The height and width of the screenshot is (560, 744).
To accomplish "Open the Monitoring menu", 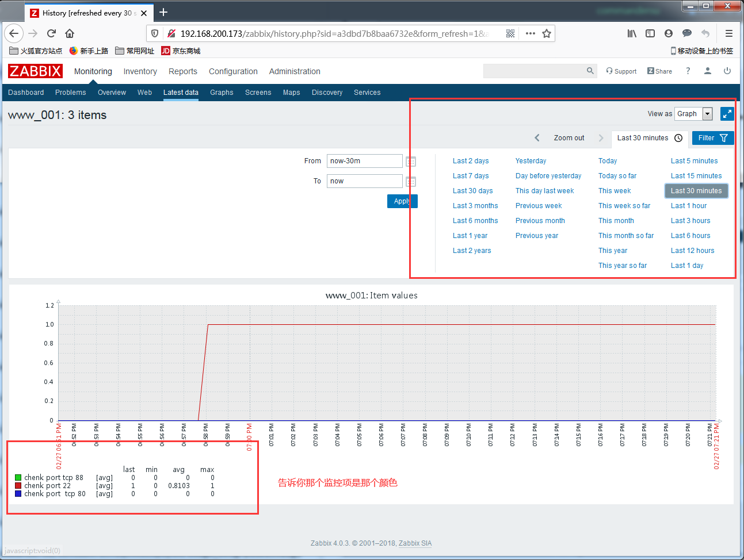I will tap(93, 71).
